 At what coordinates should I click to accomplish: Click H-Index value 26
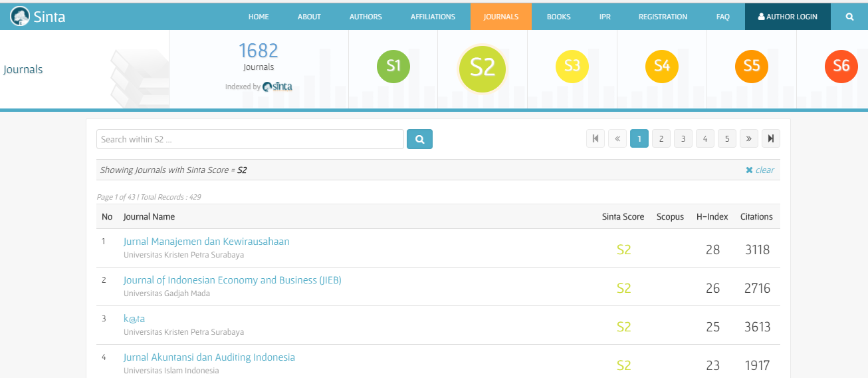pos(712,288)
